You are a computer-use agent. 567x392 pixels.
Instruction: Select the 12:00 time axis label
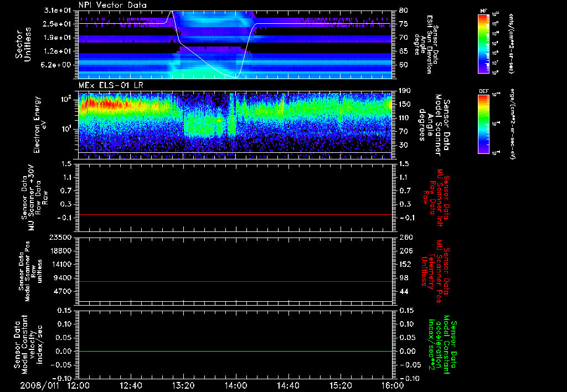[78, 385]
